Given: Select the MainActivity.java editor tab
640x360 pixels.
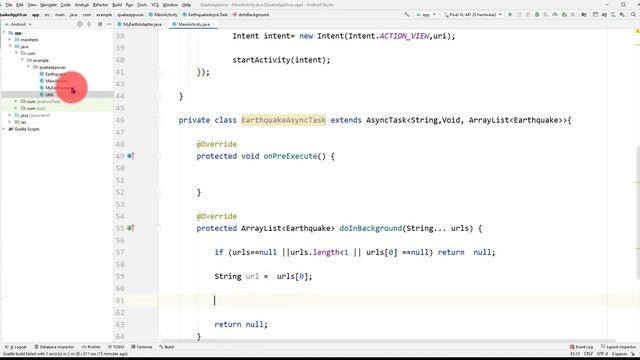Looking at the screenshot, I should (x=194, y=24).
